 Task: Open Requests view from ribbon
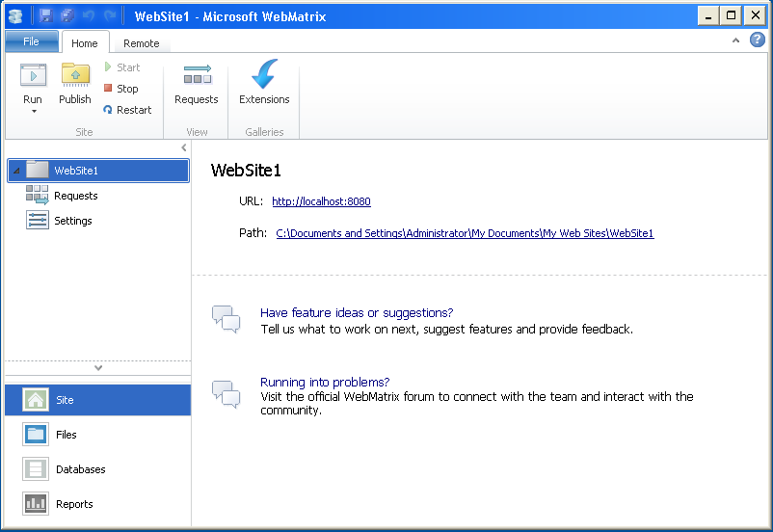pyautogui.click(x=197, y=84)
